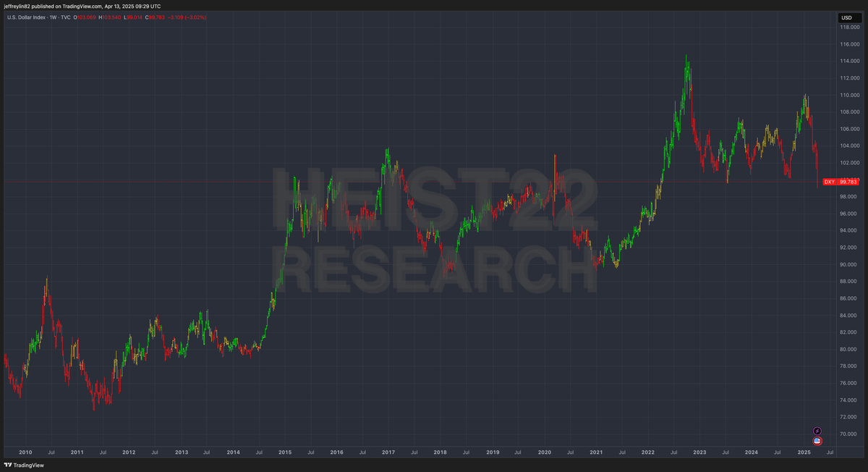Open the purple lightning event marker
Viewport: 868px width, 472px height.
pos(817,431)
